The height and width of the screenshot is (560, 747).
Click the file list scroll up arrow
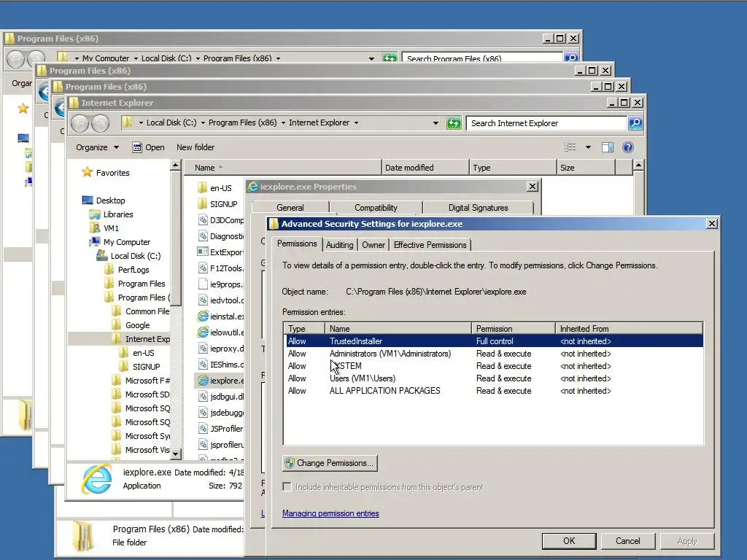638,166
